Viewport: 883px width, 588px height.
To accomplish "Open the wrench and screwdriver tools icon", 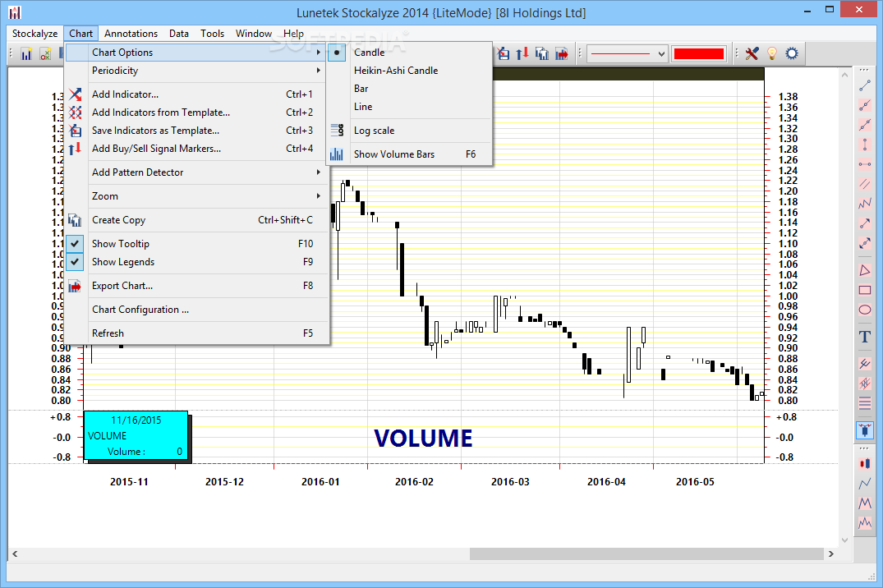I will [752, 53].
